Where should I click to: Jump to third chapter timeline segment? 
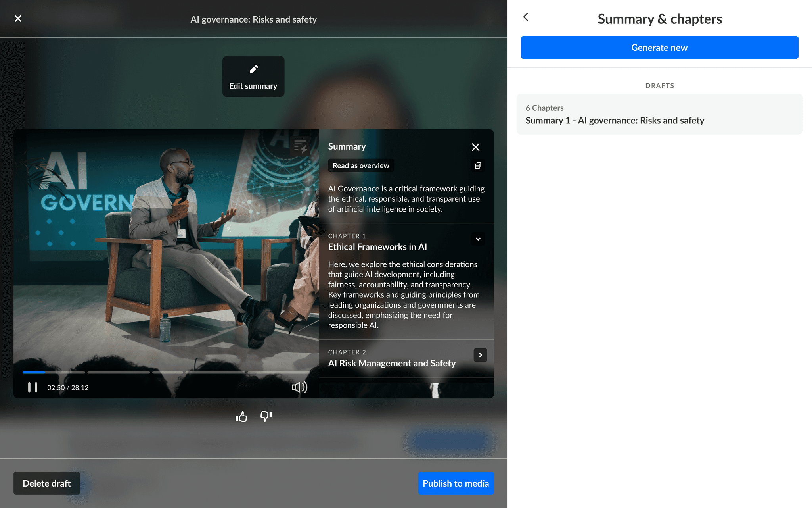167,372
